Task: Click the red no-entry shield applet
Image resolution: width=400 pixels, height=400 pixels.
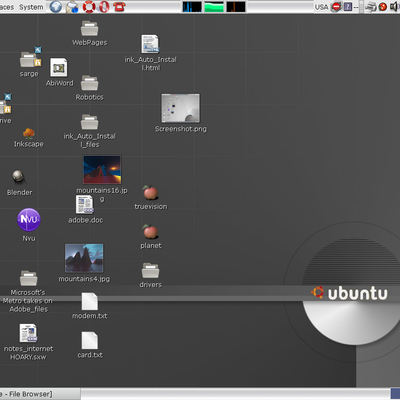Action: tap(336, 7)
